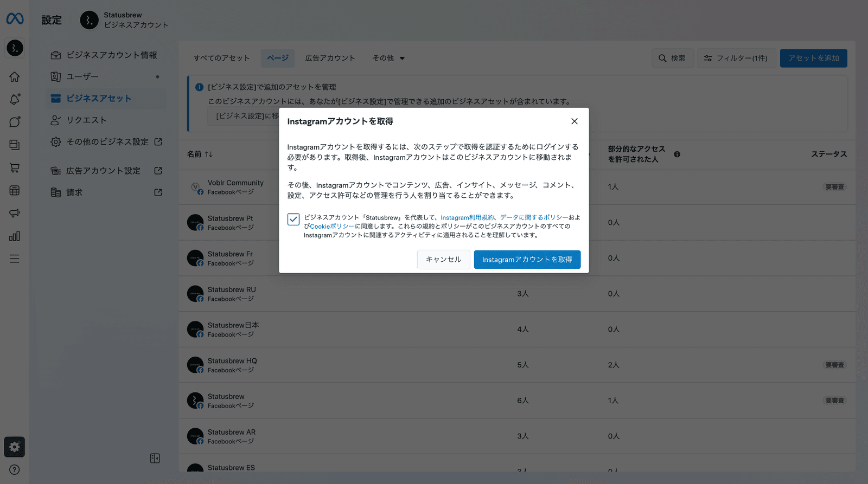Click the settings gear icon in left rail

tap(15, 447)
